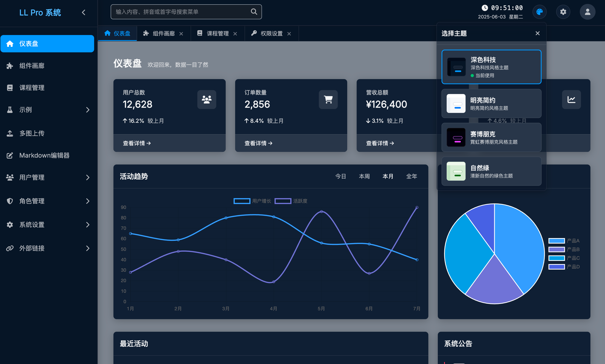Click the edit icon next to Markdown编辑器
This screenshot has height=364, width=605.
point(10,155)
